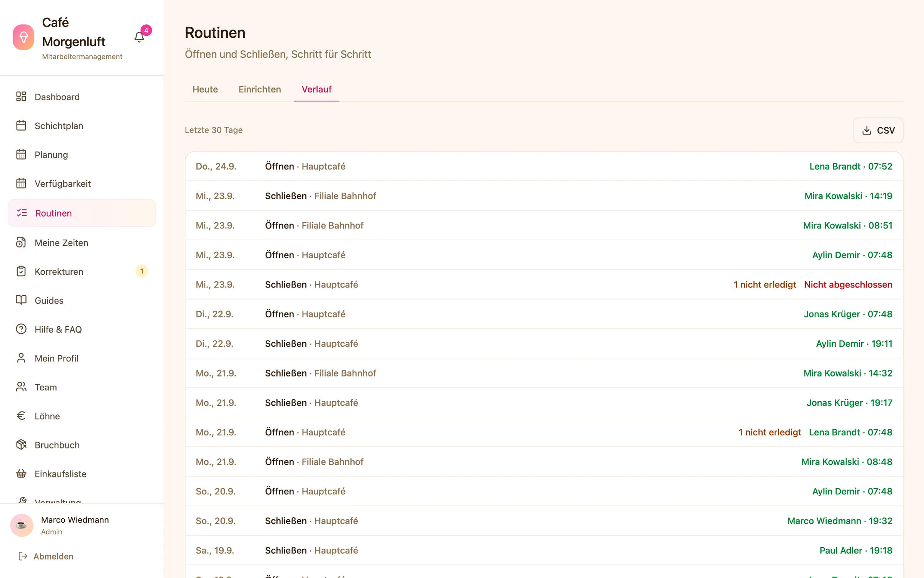Click the Planung calendar icon
924x578 pixels.
pos(21,154)
